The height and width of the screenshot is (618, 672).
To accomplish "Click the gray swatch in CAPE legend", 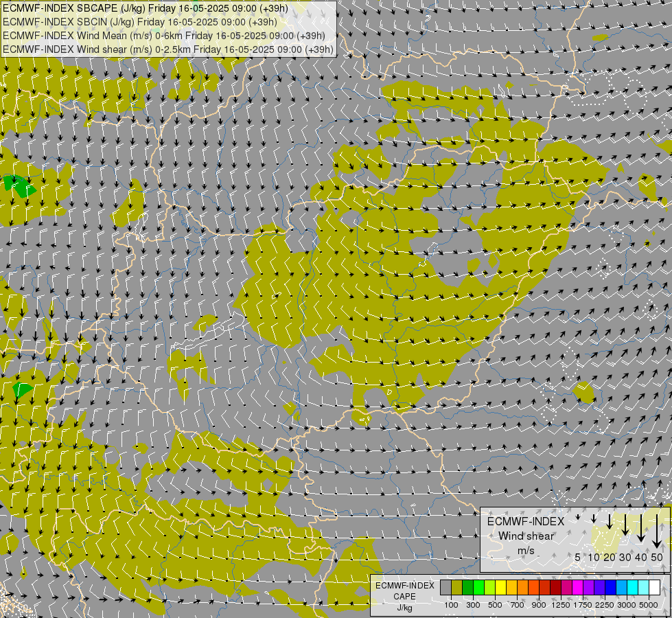I will click(x=445, y=587).
